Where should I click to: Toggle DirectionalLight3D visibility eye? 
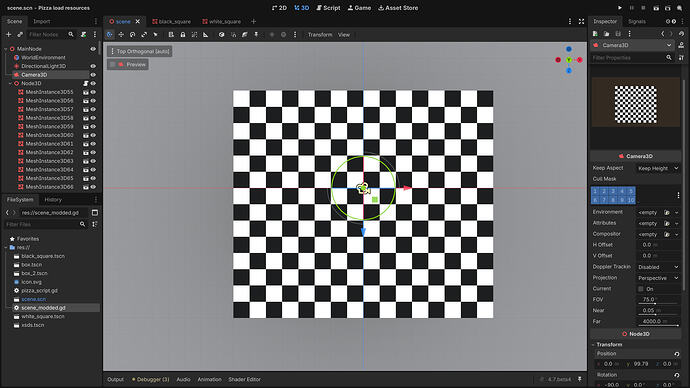pyautogui.click(x=93, y=66)
